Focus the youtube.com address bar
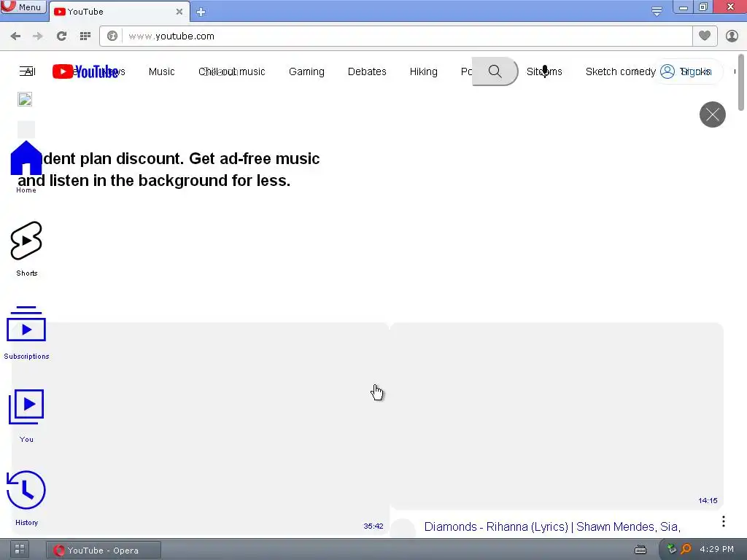747x560 pixels. click(407, 36)
